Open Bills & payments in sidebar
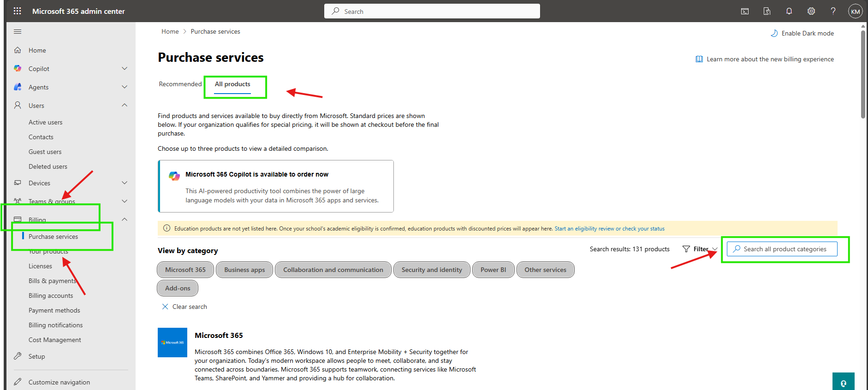Image resolution: width=868 pixels, height=390 pixels. (52, 281)
